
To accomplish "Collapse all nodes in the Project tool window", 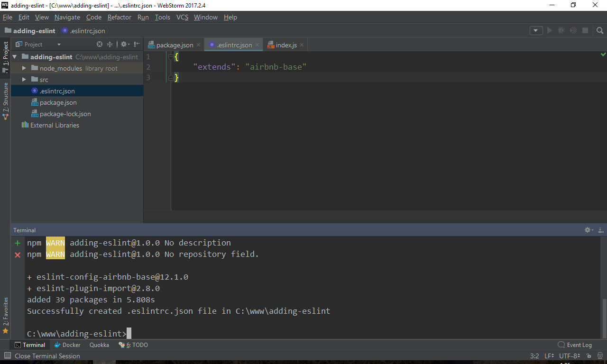I will point(110,44).
